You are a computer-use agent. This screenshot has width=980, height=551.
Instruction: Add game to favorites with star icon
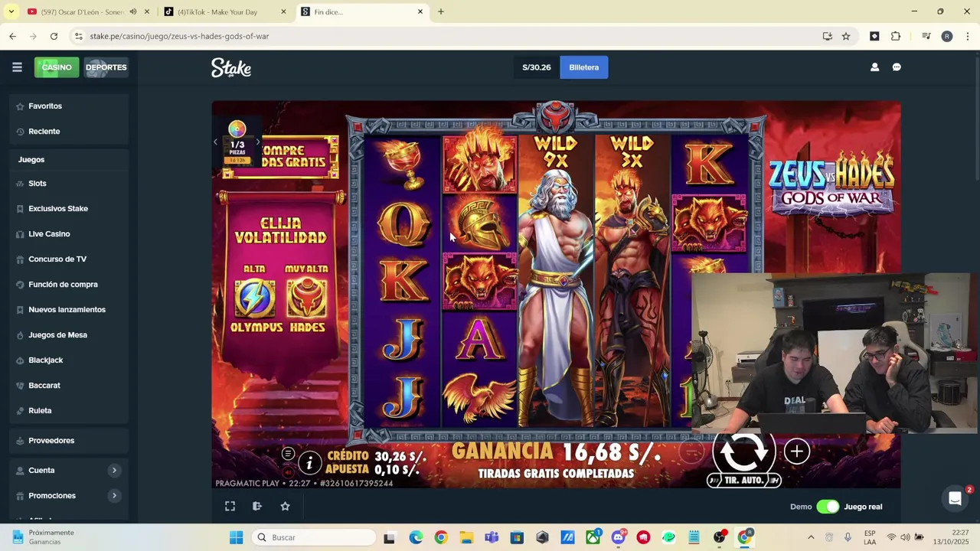pos(285,506)
